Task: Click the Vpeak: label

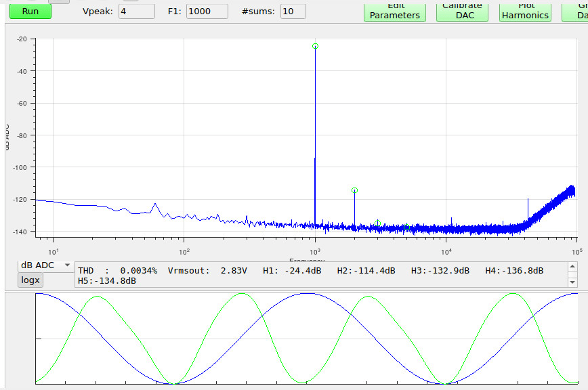Action: point(98,12)
